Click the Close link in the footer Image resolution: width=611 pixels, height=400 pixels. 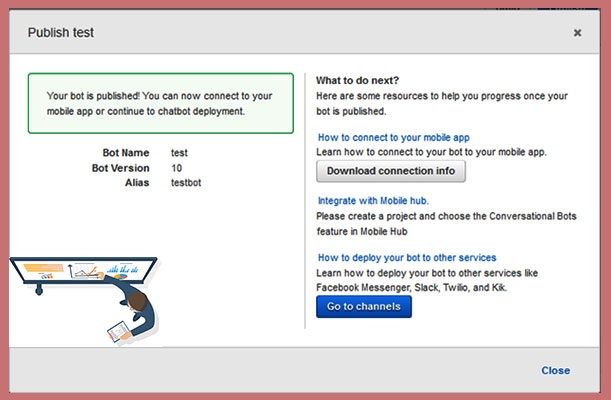[555, 370]
